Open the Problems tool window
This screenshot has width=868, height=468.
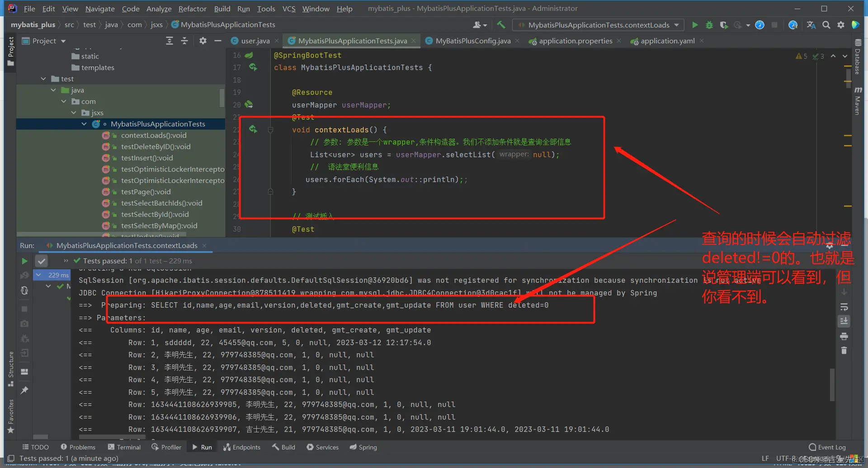[x=78, y=447]
